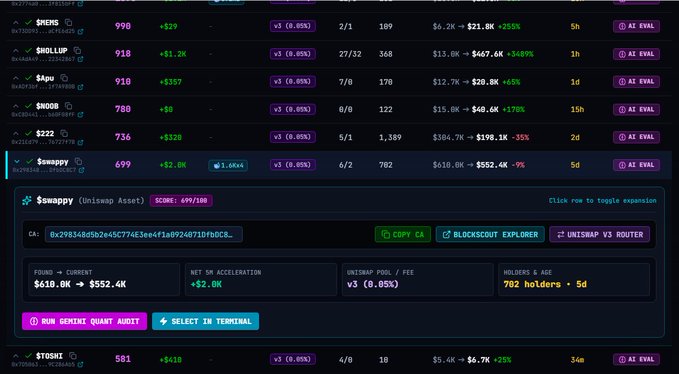Run AI EVAL for $HOLLUP

point(636,54)
